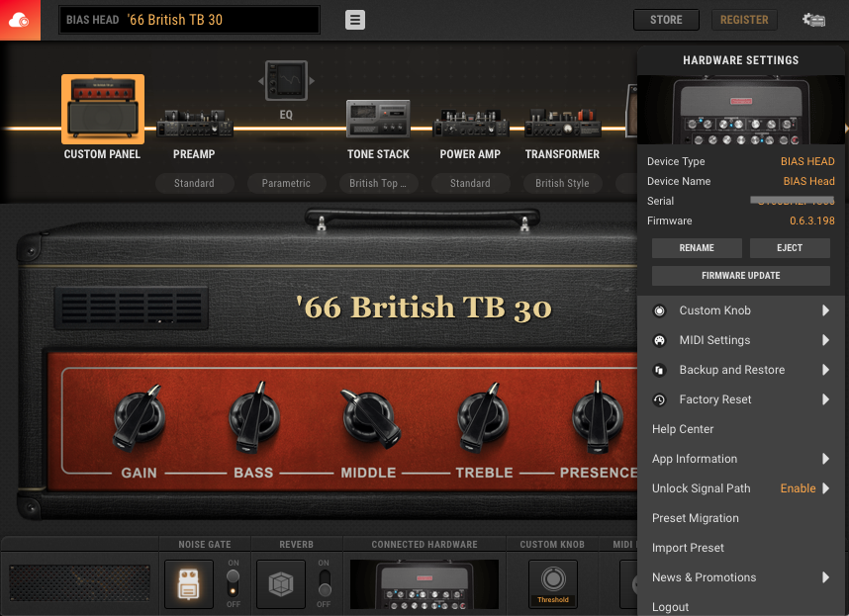The image size is (849, 616).
Task: Expand the Backup and Restore arrow
Action: coord(825,370)
